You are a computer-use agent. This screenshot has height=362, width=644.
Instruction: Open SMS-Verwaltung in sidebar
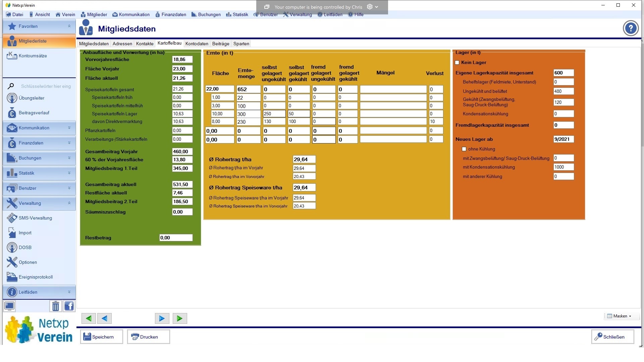pyautogui.click(x=35, y=218)
